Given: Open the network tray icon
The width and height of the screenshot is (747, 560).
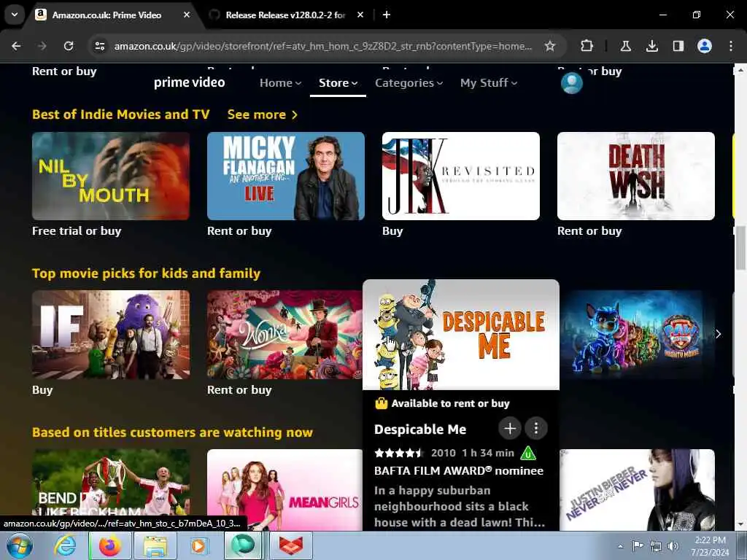Looking at the screenshot, I should pyautogui.click(x=656, y=546).
